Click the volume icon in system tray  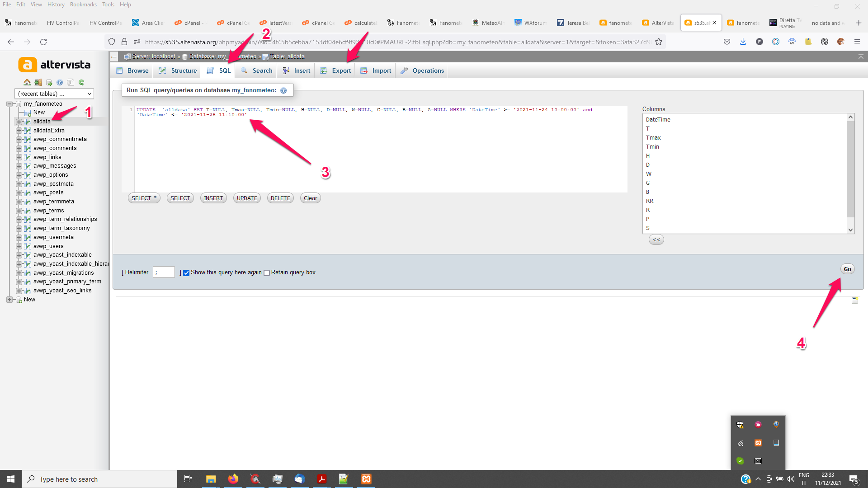(791, 479)
